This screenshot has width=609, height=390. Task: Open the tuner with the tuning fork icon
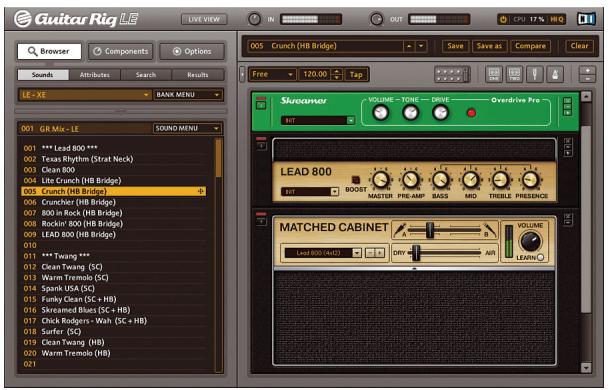click(535, 74)
